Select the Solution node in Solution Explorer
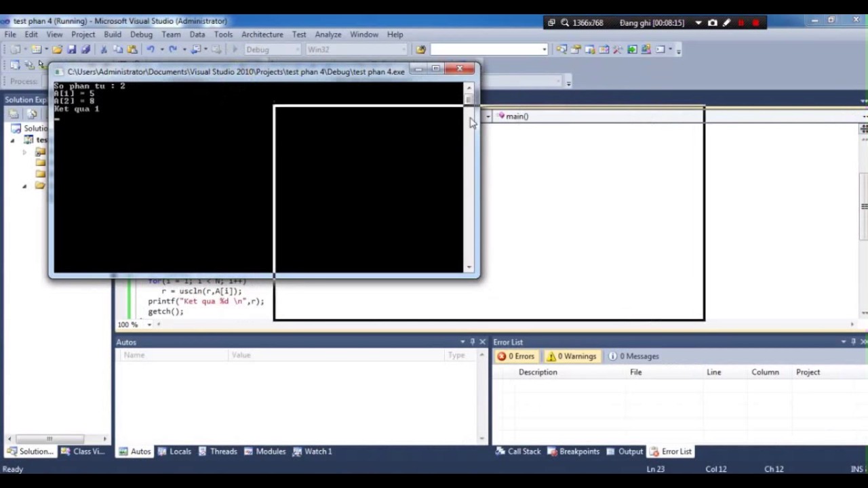 pos(31,129)
